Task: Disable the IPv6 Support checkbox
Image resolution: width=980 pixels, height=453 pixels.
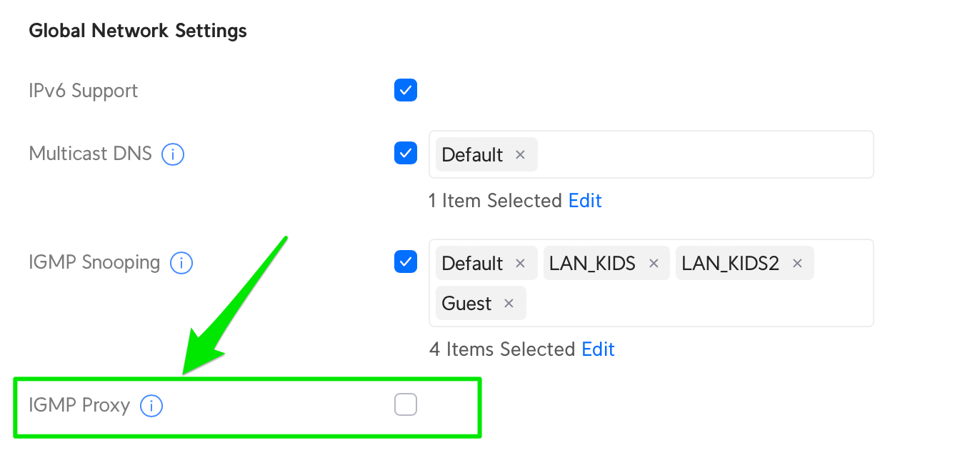Action: point(406,91)
